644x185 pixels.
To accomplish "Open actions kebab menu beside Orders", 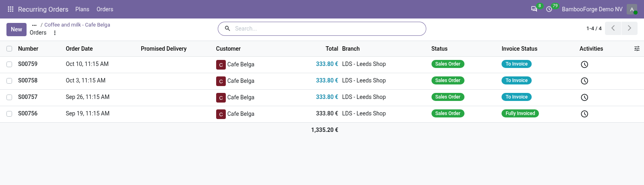I will point(55,33).
